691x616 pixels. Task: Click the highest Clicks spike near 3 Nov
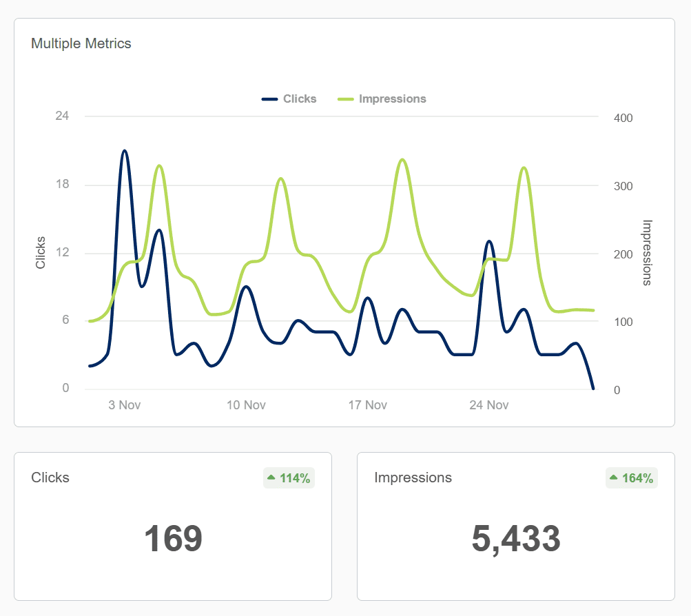[124, 150]
